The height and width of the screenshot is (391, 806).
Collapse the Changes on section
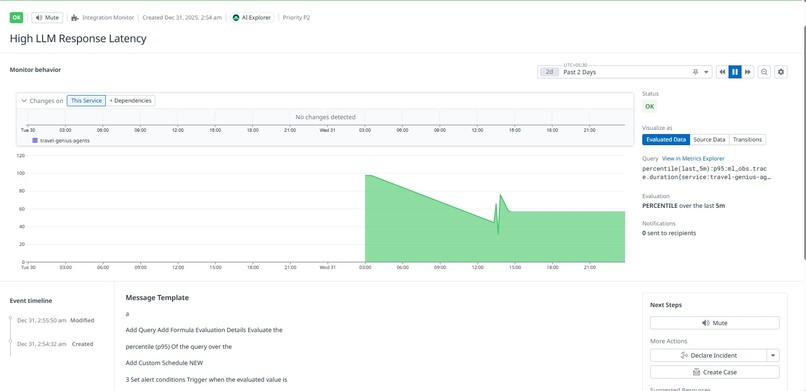click(x=24, y=101)
